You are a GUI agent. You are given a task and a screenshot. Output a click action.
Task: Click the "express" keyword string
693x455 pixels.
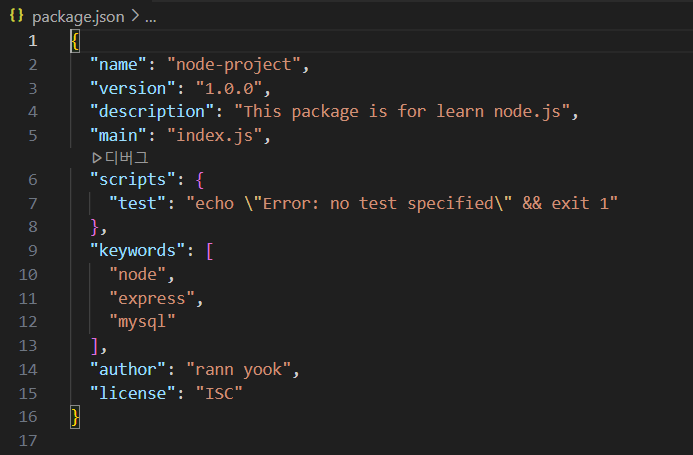(152, 298)
